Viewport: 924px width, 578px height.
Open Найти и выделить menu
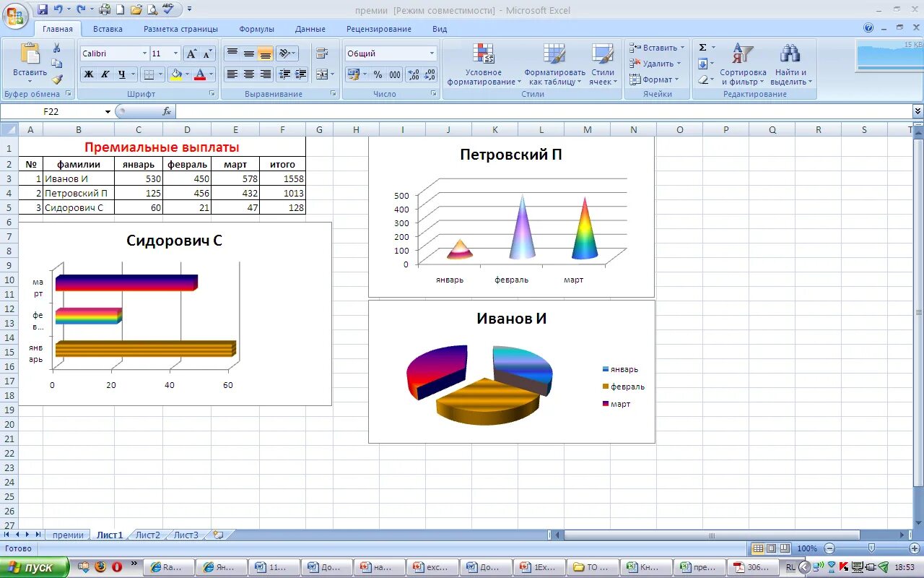pyautogui.click(x=791, y=64)
